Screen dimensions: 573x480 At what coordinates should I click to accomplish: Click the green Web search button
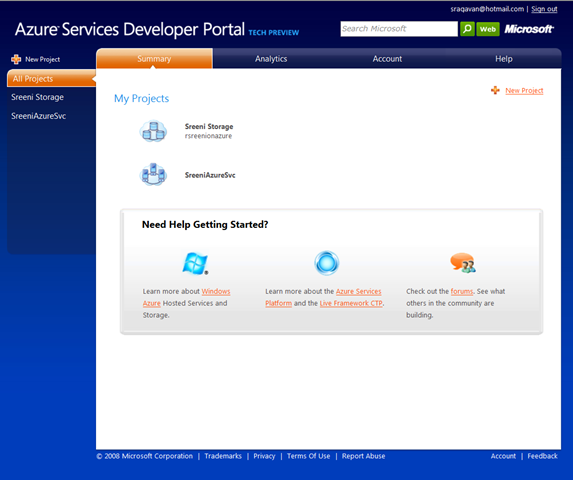pyautogui.click(x=488, y=29)
